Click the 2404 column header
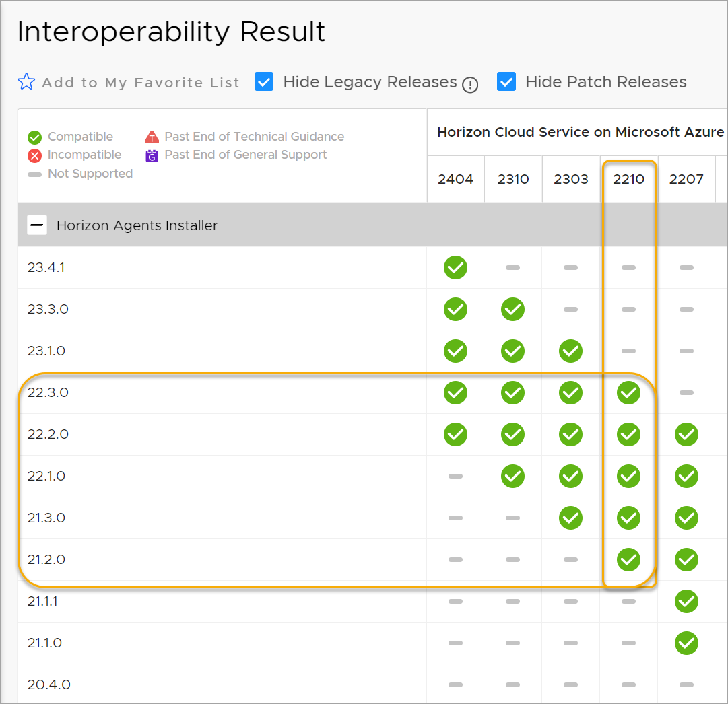The height and width of the screenshot is (704, 728). [x=455, y=179]
